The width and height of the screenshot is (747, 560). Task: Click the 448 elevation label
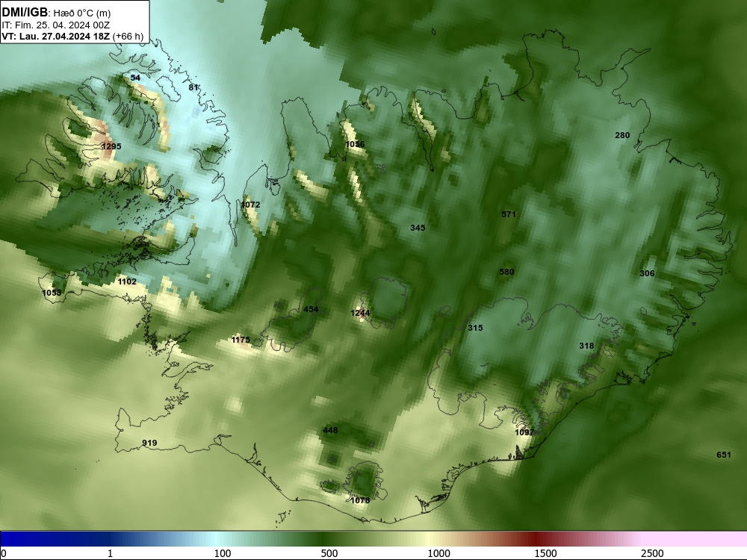330,431
